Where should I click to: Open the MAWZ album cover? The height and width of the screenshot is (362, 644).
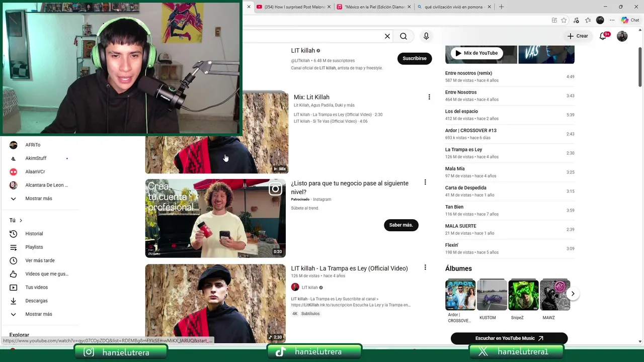point(555,295)
